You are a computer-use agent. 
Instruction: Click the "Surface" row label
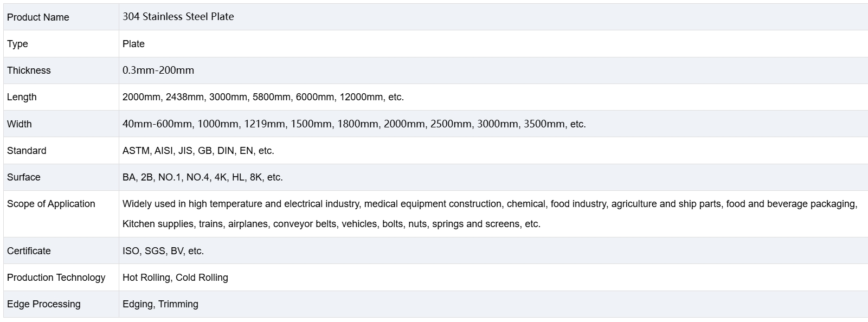24,177
